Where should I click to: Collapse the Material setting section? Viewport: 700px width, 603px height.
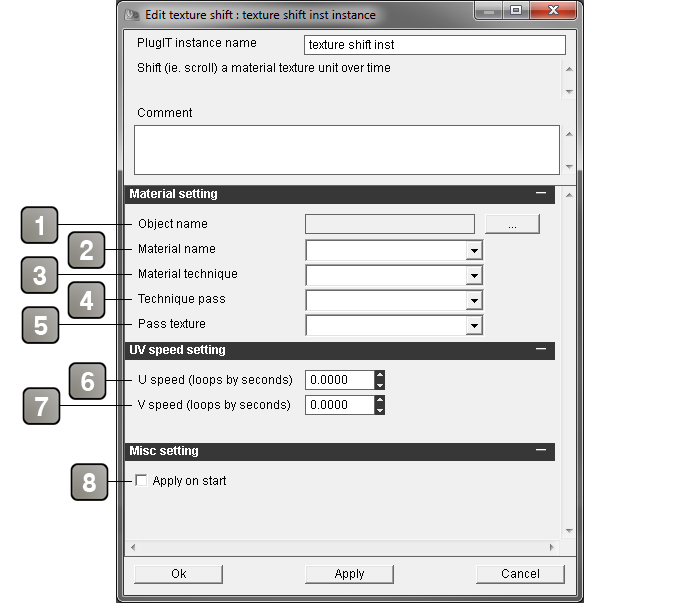click(541, 193)
